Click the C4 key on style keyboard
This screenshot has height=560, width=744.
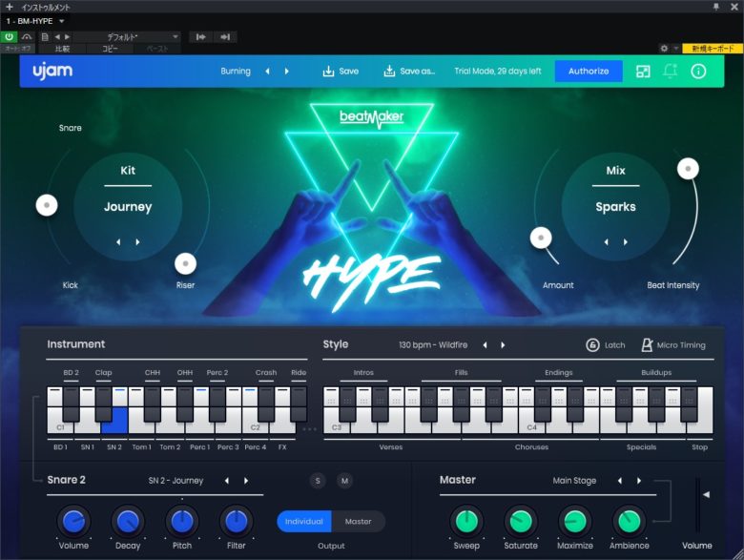click(530, 426)
